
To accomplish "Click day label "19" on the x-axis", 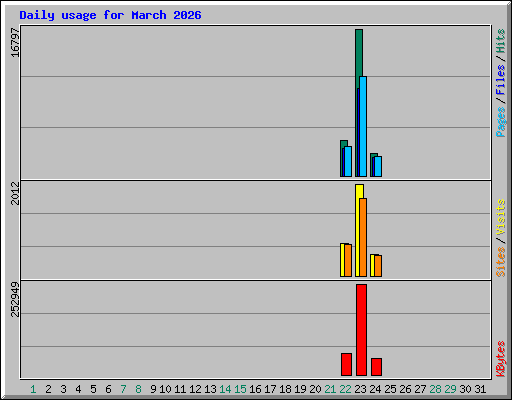I will coord(300,389).
